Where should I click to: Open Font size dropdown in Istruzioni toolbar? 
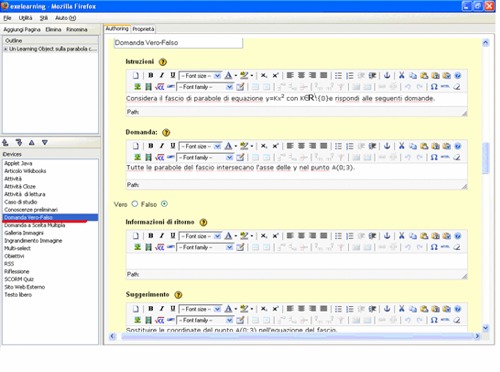200,76
